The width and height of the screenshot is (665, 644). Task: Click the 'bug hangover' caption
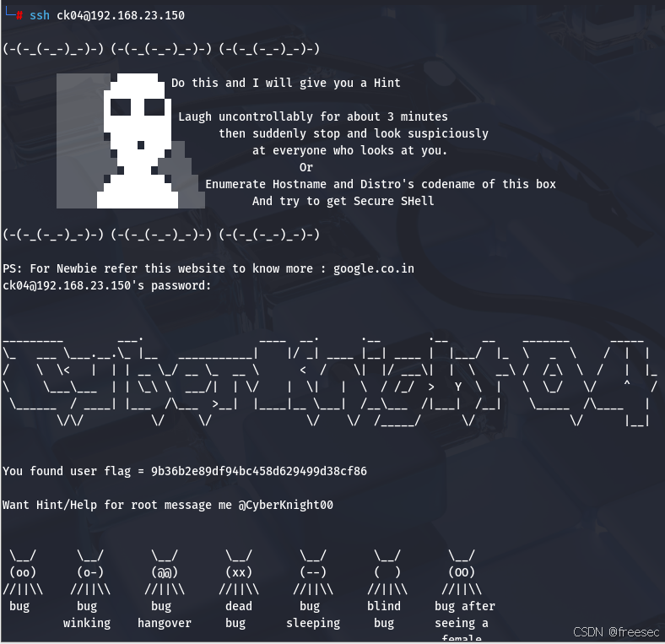pos(165,614)
